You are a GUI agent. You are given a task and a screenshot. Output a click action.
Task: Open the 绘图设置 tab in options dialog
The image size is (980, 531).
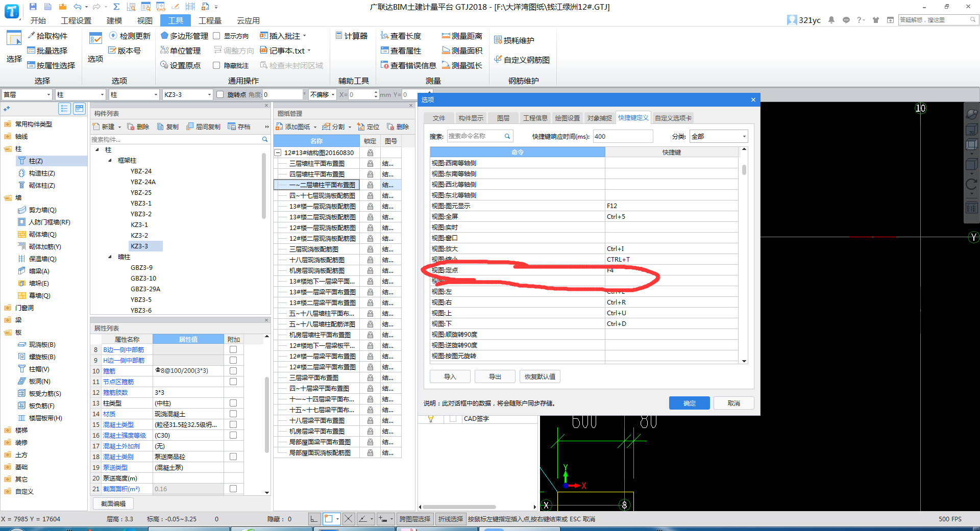567,118
